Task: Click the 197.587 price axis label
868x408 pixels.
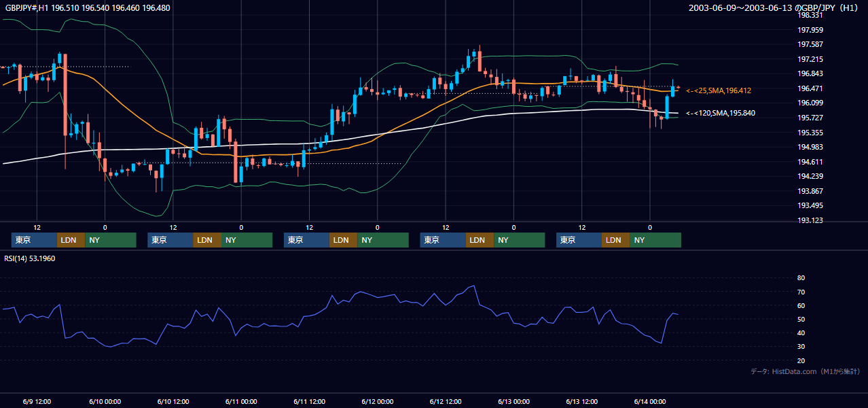Action: point(811,45)
